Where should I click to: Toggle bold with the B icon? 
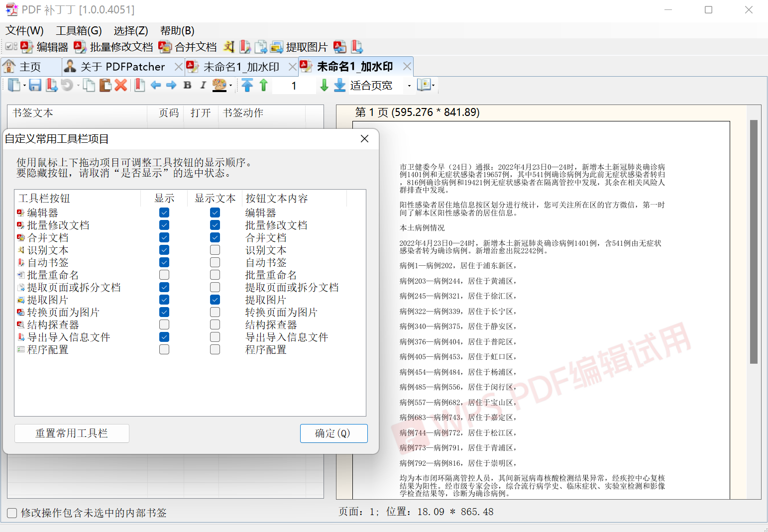coord(188,85)
